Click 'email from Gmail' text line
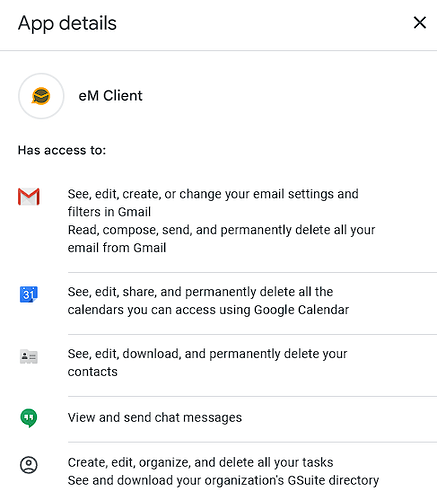This screenshot has height=500, width=437. (x=117, y=248)
